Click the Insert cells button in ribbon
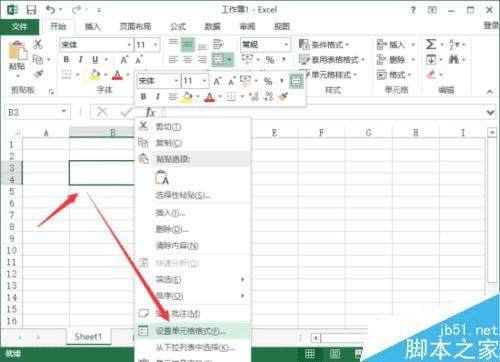The height and width of the screenshot is (362, 500). click(x=396, y=44)
